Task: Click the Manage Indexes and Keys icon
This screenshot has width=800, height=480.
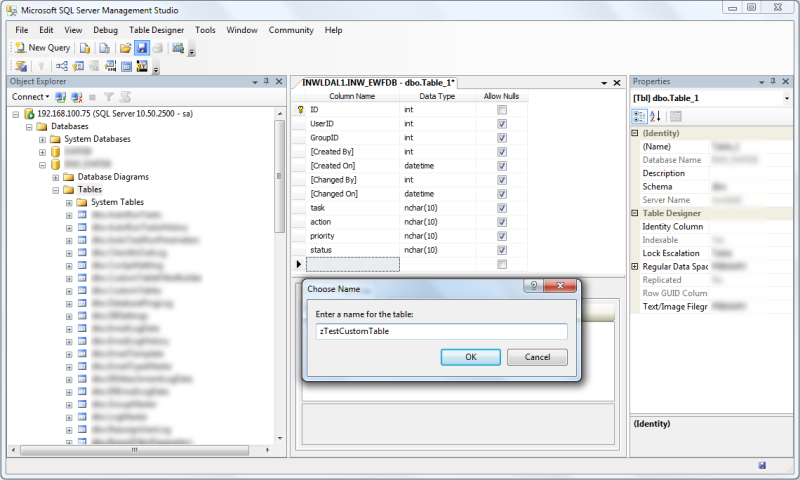Action: tap(78, 66)
